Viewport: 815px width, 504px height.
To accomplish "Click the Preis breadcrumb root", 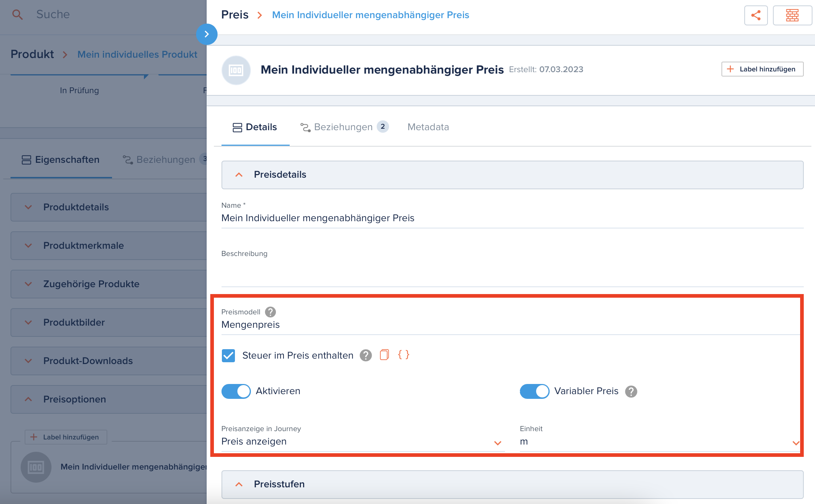I will (x=235, y=15).
